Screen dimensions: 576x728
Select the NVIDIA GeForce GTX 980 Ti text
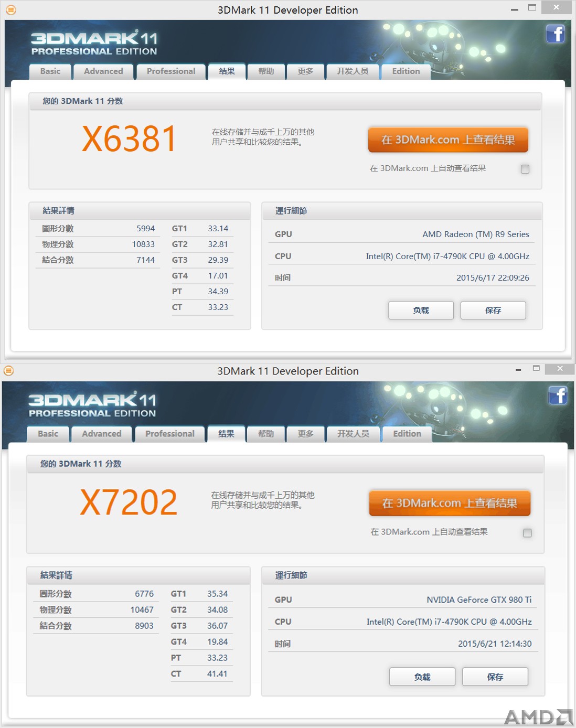coord(479,599)
